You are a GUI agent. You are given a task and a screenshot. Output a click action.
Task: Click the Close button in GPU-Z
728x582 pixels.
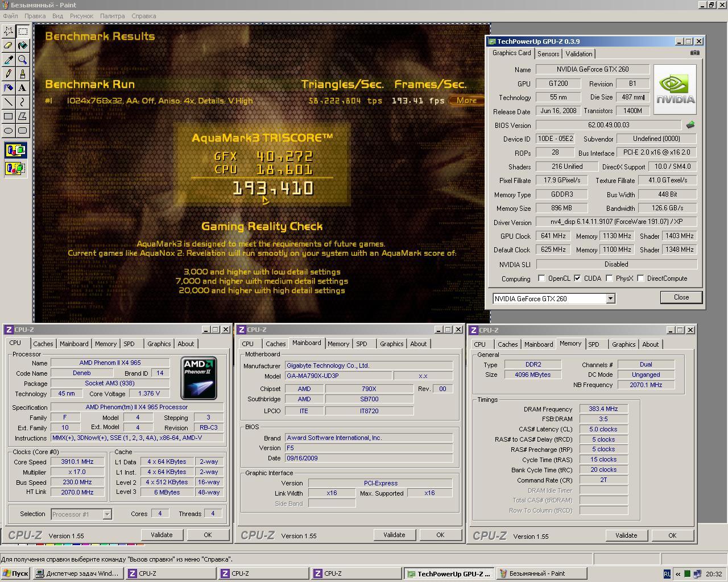(x=681, y=297)
